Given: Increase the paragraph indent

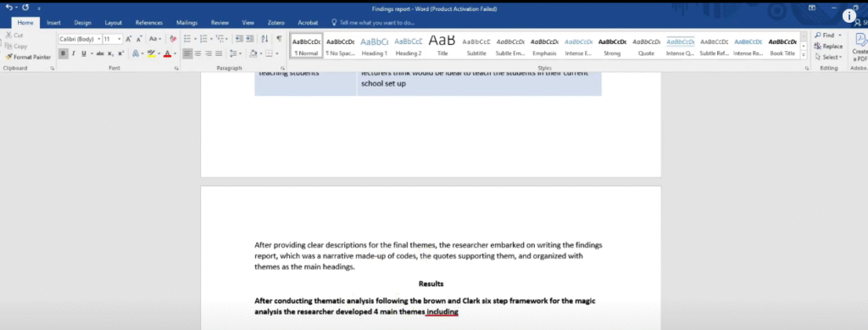Looking at the screenshot, I should [x=250, y=39].
